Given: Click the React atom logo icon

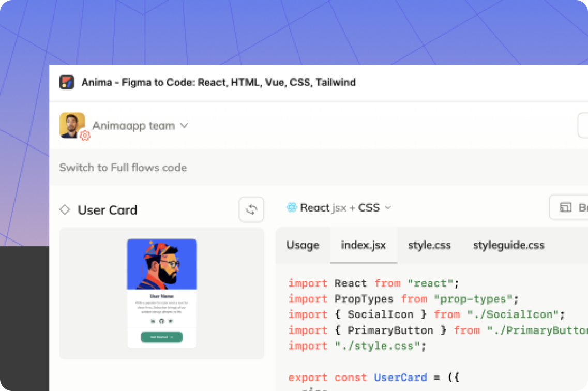Looking at the screenshot, I should tap(292, 207).
